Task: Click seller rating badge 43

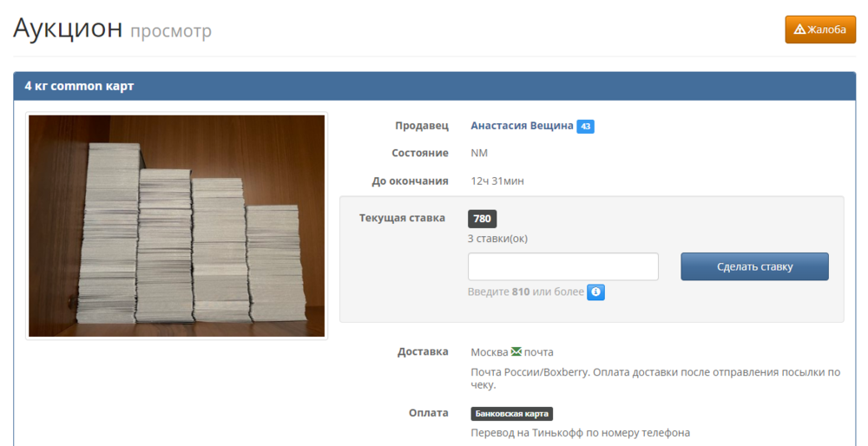Action: [x=585, y=127]
